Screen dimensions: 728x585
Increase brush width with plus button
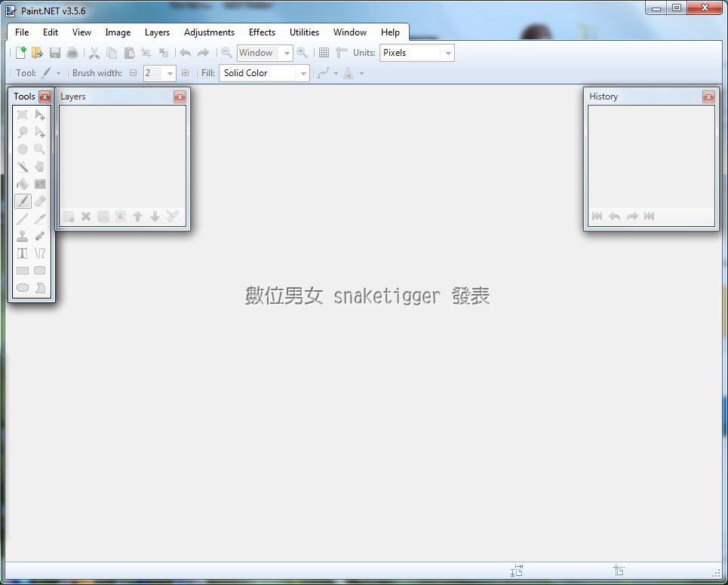click(x=186, y=73)
